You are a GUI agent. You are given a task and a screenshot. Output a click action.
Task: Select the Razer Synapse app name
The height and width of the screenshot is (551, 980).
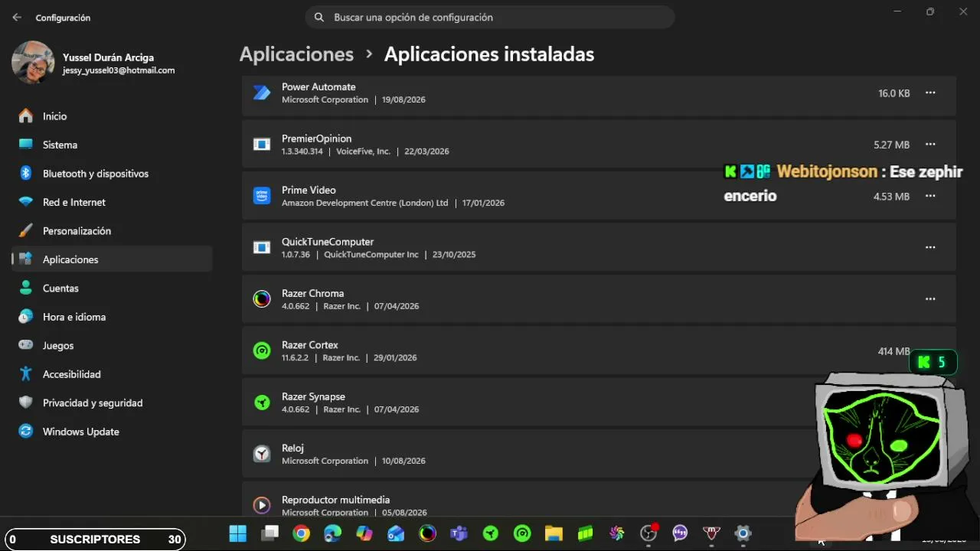[313, 396]
